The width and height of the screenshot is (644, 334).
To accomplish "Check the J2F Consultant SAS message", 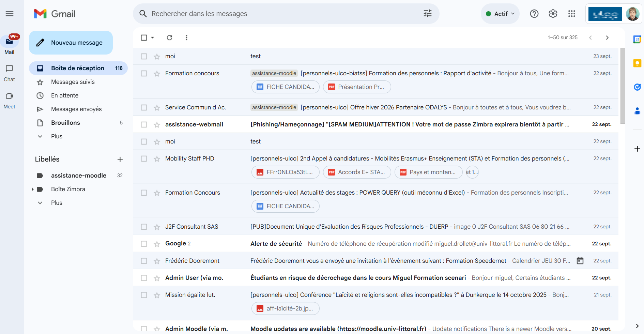I will point(144,227).
